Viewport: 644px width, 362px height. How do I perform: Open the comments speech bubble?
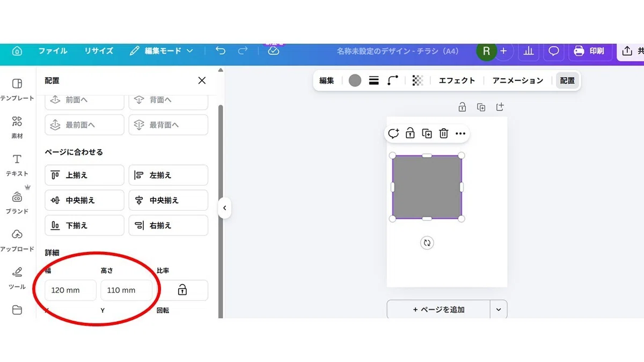pos(554,51)
